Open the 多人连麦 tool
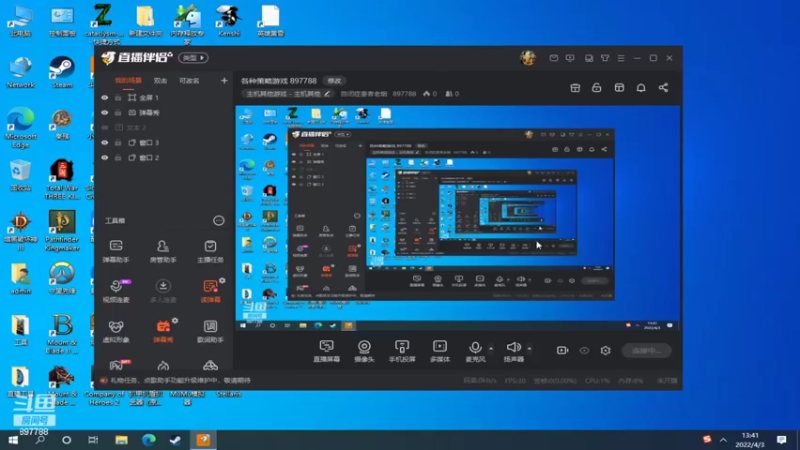Viewport: 800px width, 450px height. pyautogui.click(x=163, y=291)
